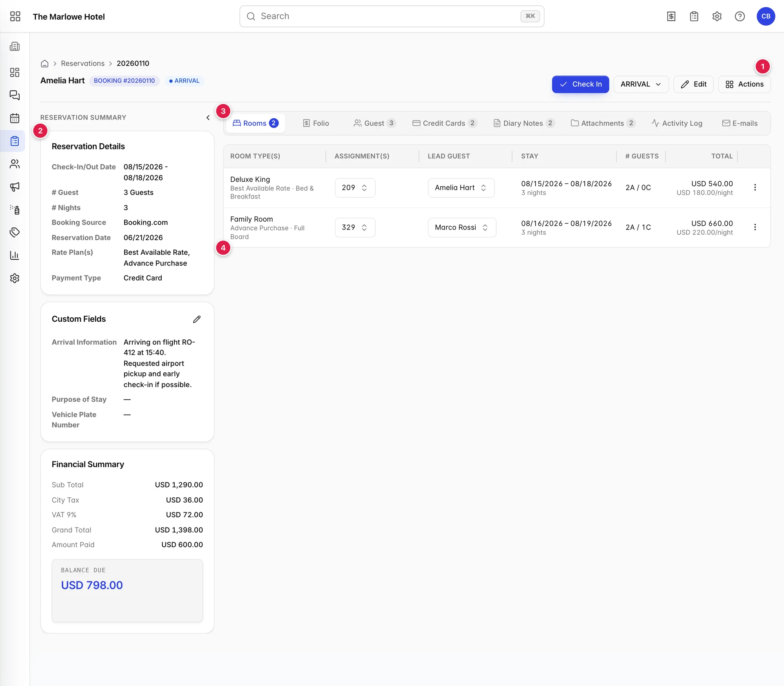Open the housekeeping spray sidebar icon

tap(15, 209)
